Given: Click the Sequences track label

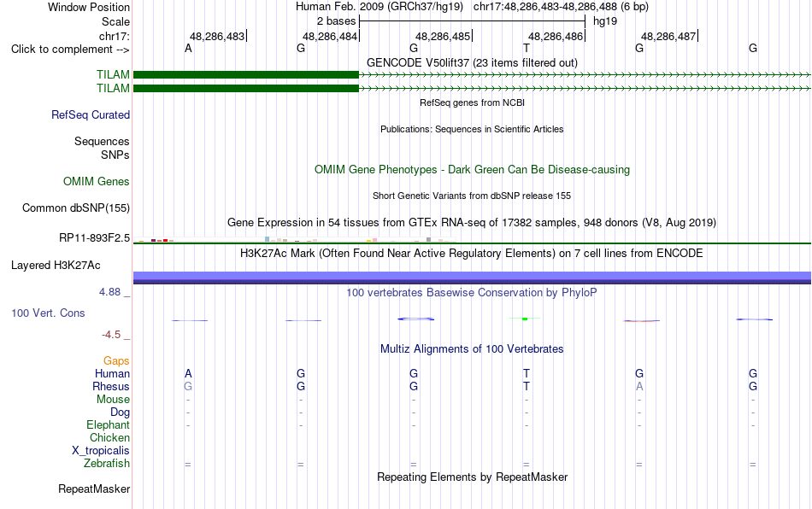Looking at the screenshot, I should coord(102,141).
